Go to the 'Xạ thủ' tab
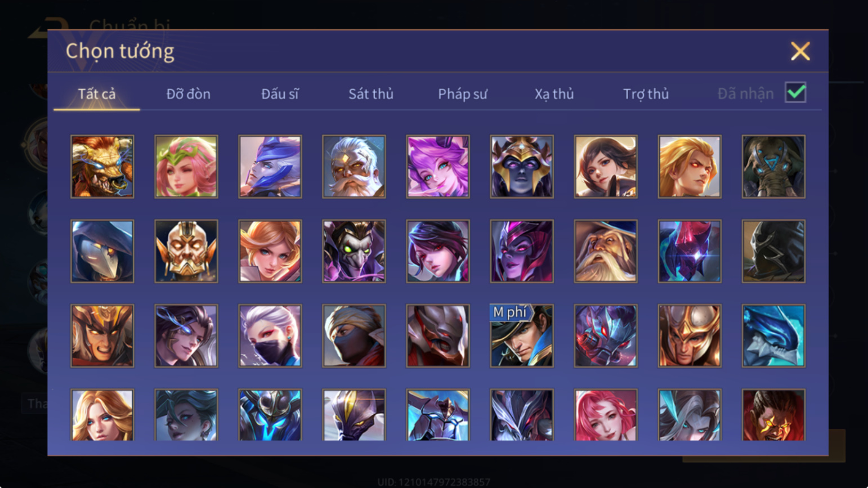Image resolution: width=868 pixels, height=488 pixels. pos(554,94)
